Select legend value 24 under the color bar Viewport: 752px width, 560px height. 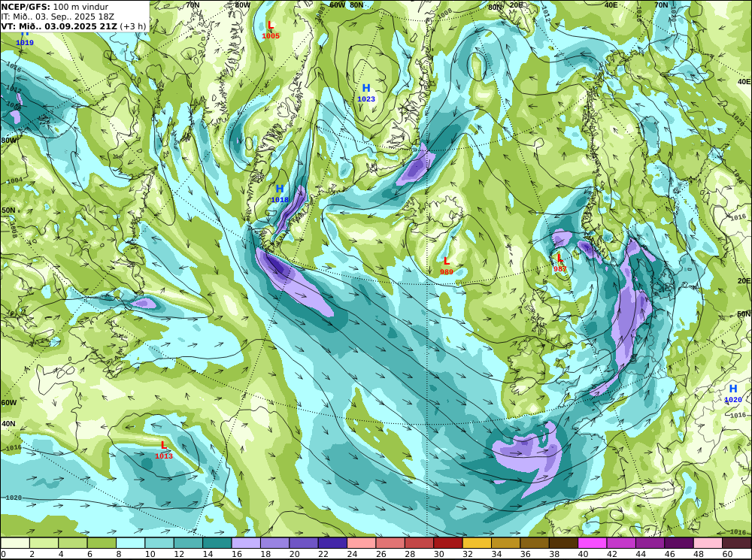[351, 554]
